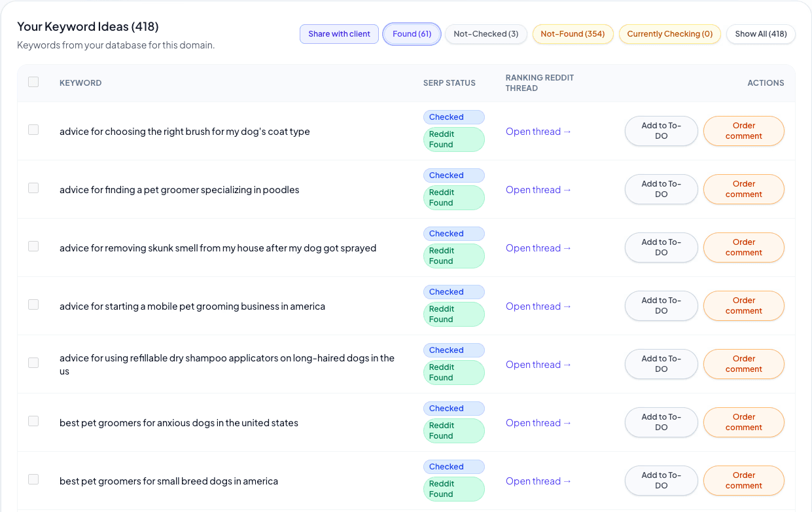Screen dimensions: 812x512
Task: Click the Share with client button
Action: pyautogui.click(x=339, y=34)
